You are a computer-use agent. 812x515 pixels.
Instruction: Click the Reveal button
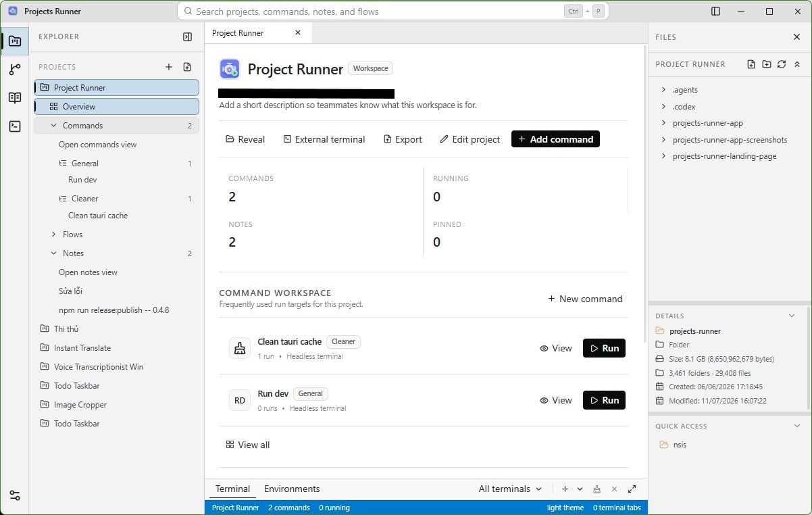[245, 139]
